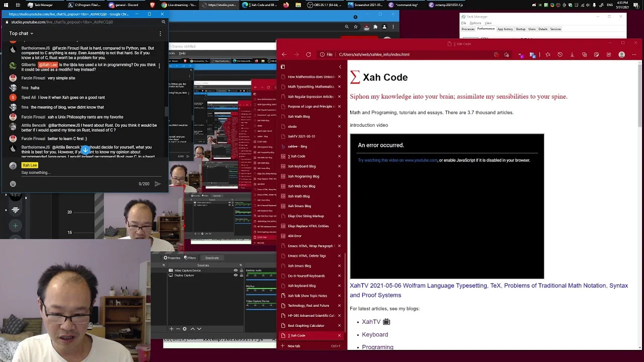644x362 pixels.
Task: Click the Edge Share icon
Action: (609, 54)
